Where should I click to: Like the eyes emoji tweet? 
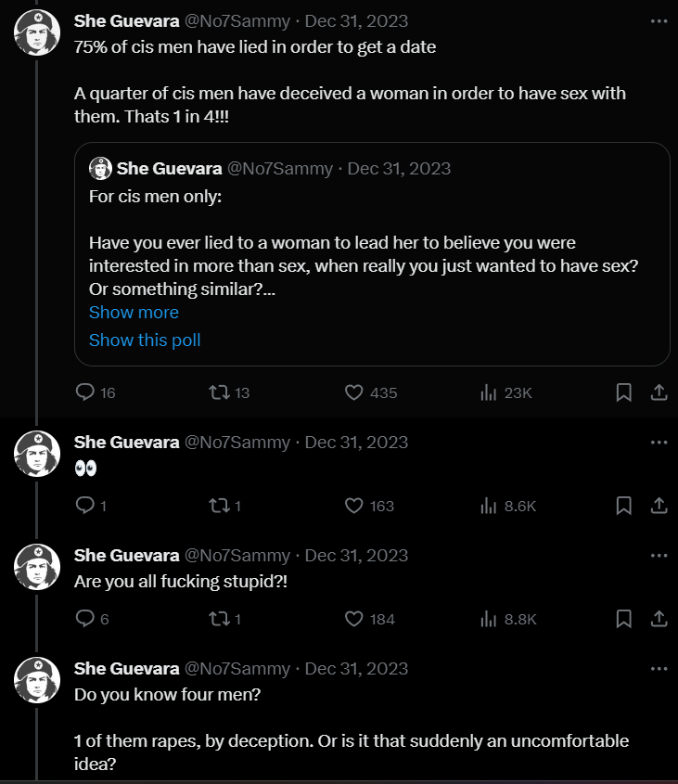click(x=353, y=506)
